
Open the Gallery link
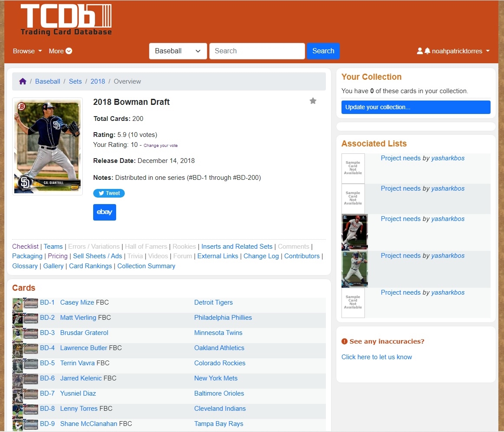tap(53, 266)
